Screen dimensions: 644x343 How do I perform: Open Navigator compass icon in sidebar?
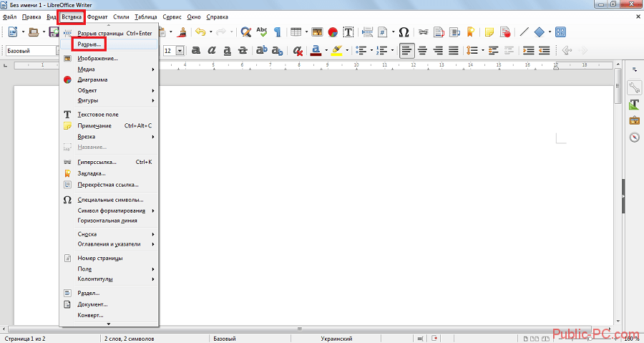click(x=634, y=137)
